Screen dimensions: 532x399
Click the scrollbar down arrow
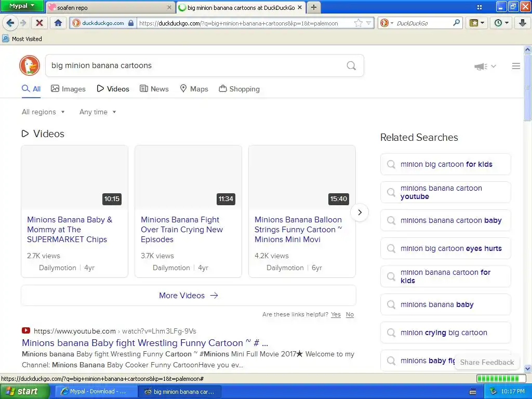pos(528,368)
